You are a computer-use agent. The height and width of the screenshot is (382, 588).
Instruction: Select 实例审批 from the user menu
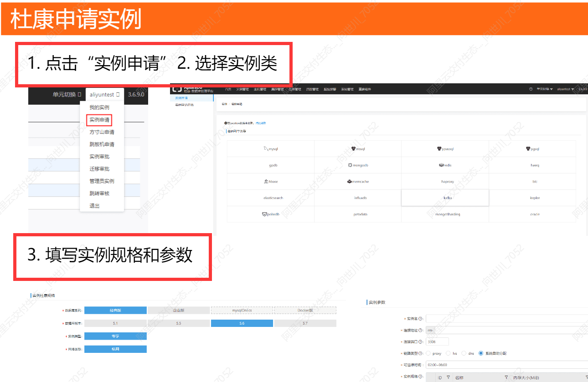tap(99, 157)
